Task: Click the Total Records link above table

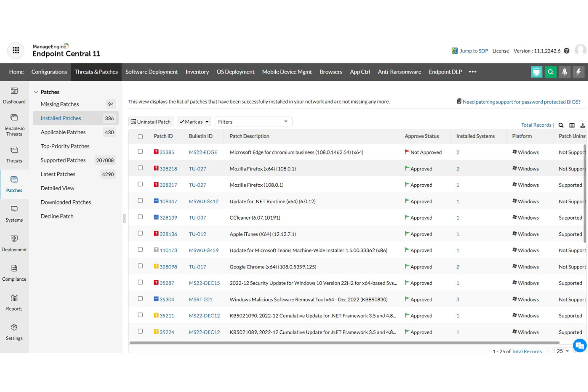Action: click(536, 125)
